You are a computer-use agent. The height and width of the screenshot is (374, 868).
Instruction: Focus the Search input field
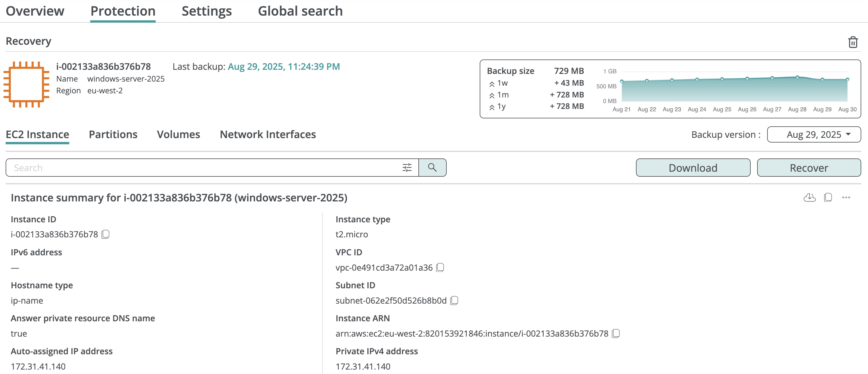[x=202, y=168]
